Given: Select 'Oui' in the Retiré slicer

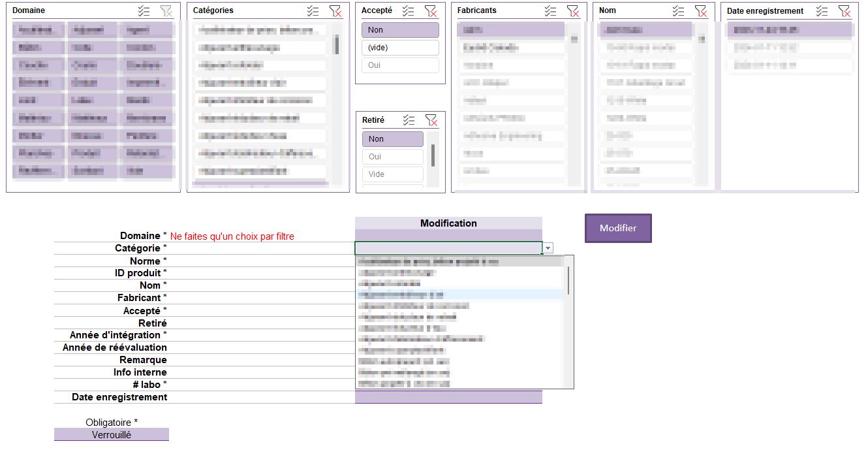Looking at the screenshot, I should tap(392, 157).
